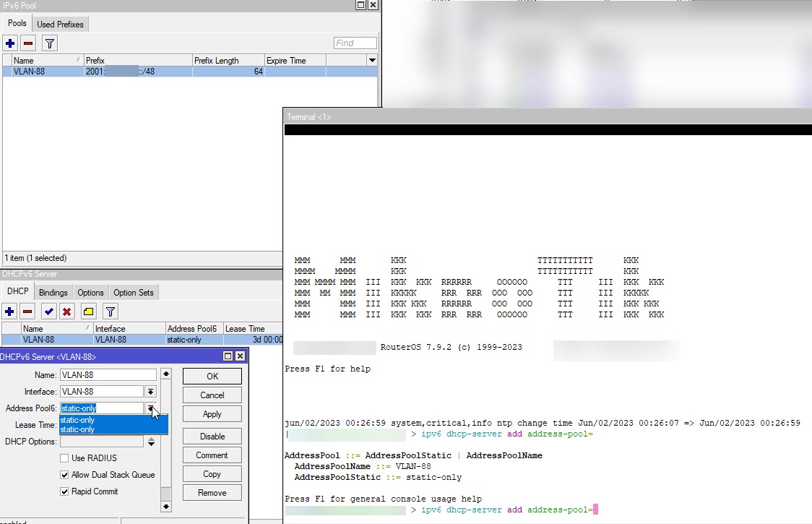The height and width of the screenshot is (524, 812).
Task: Click the scroll-down arrow in VLAN-88 dialog
Action: pos(165,507)
